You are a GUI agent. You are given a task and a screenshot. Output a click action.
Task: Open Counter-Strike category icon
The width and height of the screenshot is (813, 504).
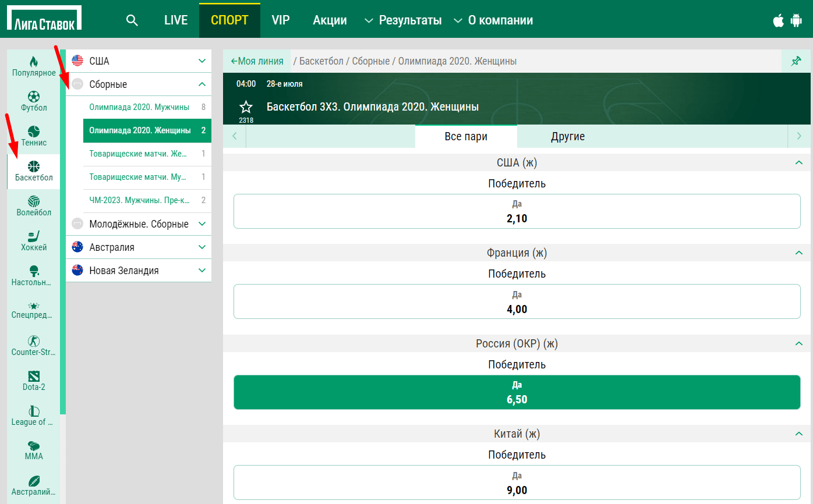point(34,340)
